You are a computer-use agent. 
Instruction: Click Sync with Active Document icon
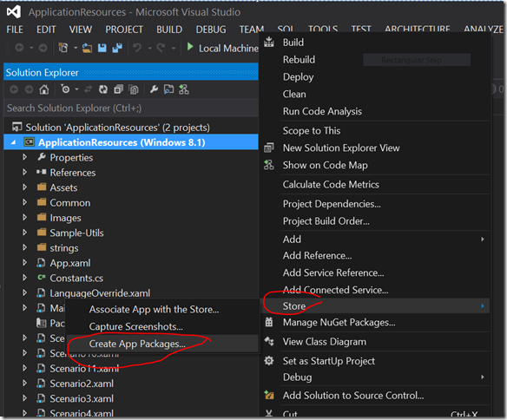[x=89, y=89]
